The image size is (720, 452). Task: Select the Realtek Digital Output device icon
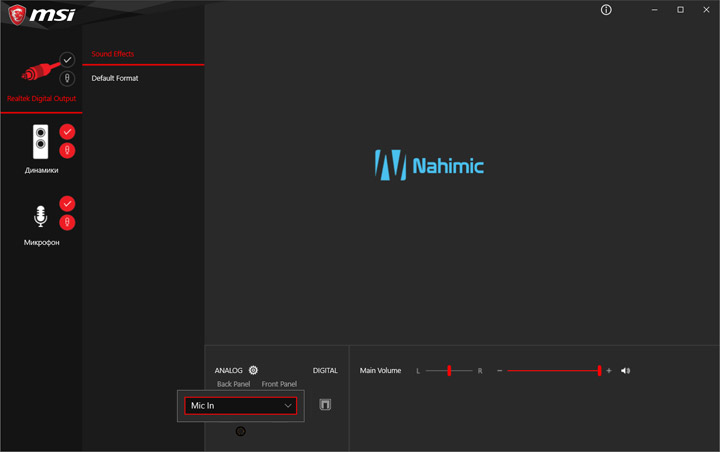pyautogui.click(x=40, y=72)
